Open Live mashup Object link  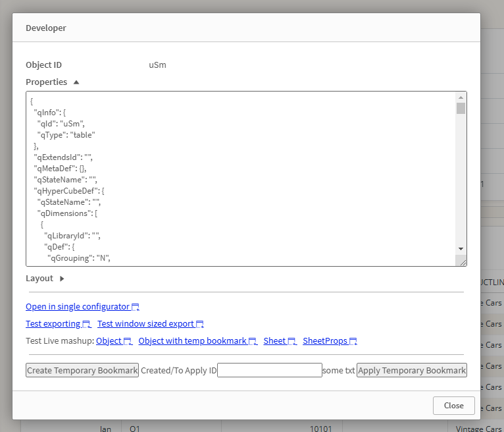114,340
